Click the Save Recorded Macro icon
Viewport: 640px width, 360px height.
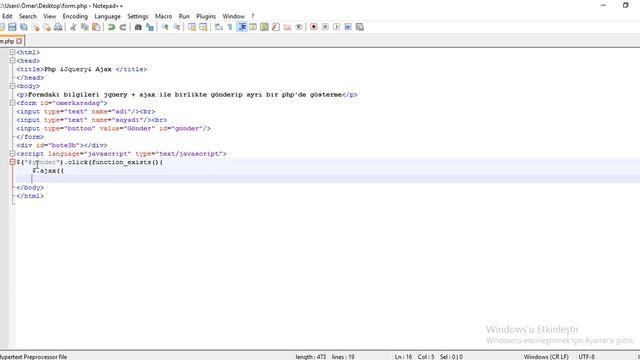coord(360,27)
